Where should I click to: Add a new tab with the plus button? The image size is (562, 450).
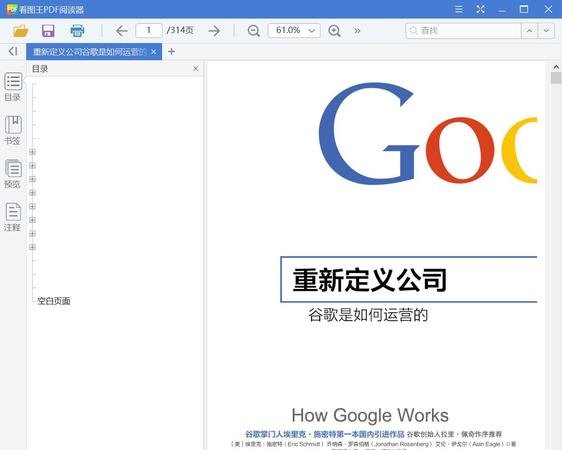(171, 52)
